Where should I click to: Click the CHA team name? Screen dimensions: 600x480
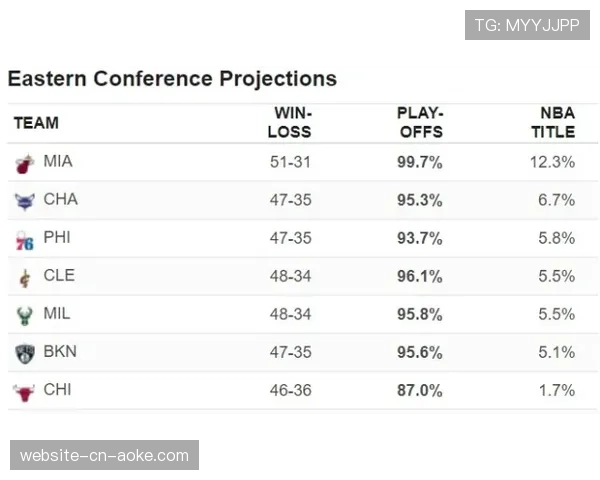coord(60,199)
